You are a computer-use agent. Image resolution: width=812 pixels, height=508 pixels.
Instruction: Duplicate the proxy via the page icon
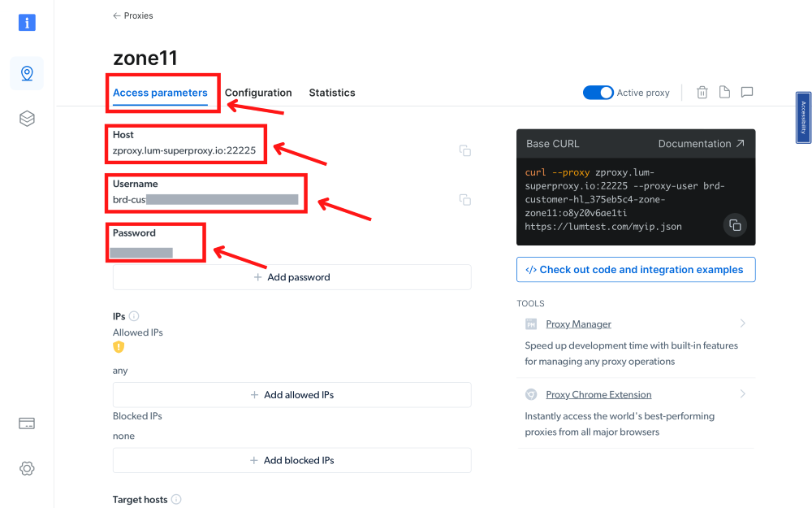[724, 93]
